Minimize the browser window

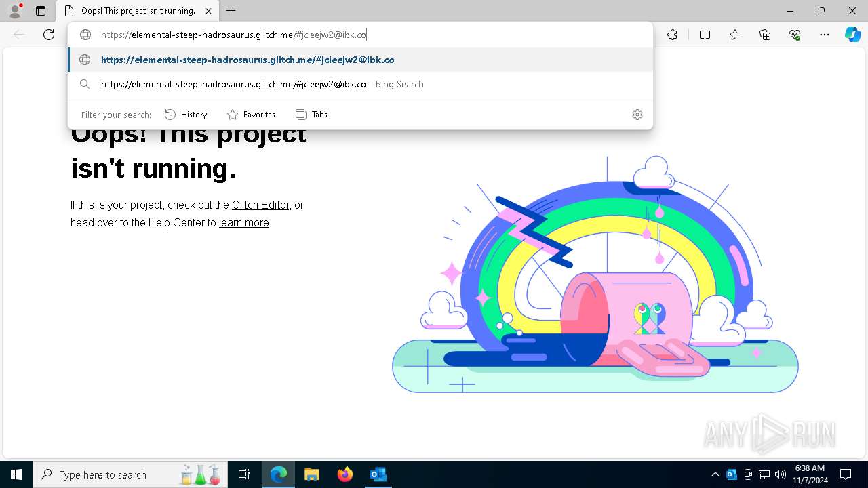[790, 11]
